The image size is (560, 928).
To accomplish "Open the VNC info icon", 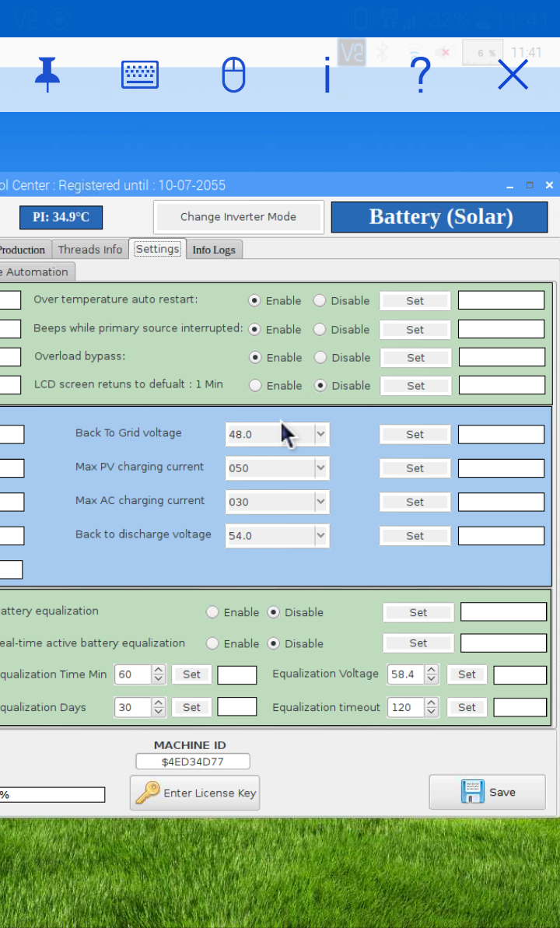I will coord(327,75).
